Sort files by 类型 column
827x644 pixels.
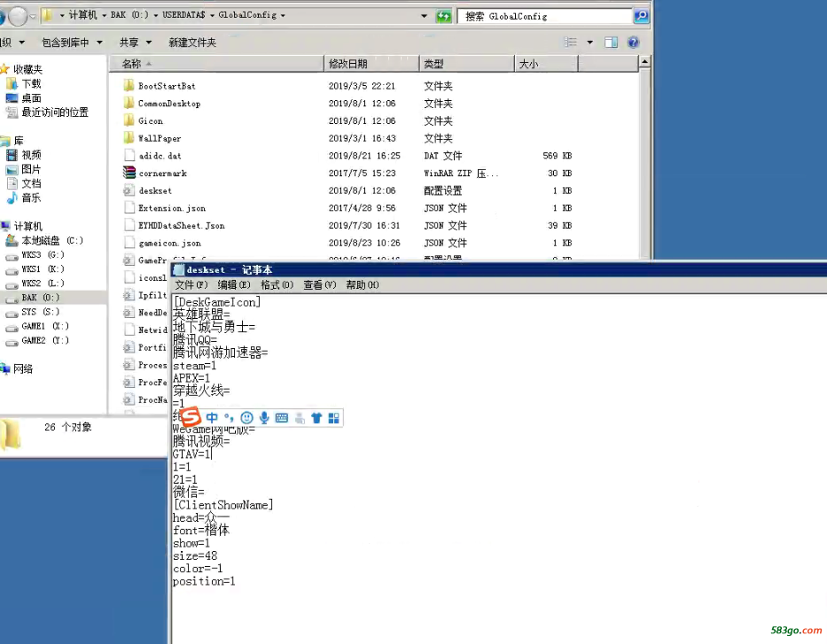pyautogui.click(x=467, y=64)
